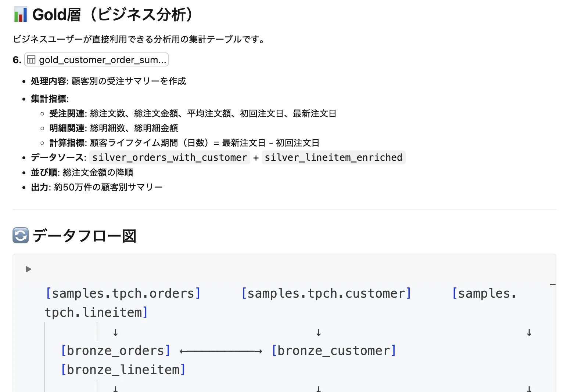Click the table icon inside the gold_customer_order_sum pill
The height and width of the screenshot is (392, 571).
(32, 59)
